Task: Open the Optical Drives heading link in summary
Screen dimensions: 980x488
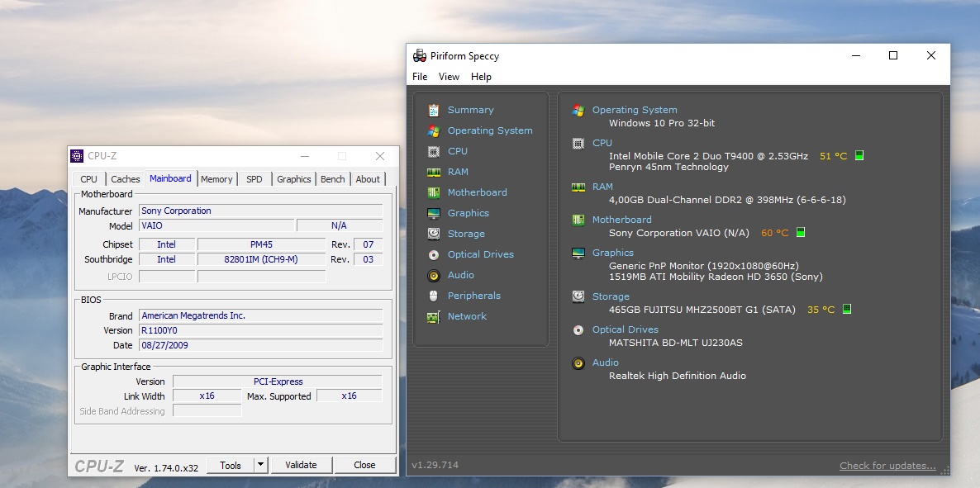Action: pos(625,330)
